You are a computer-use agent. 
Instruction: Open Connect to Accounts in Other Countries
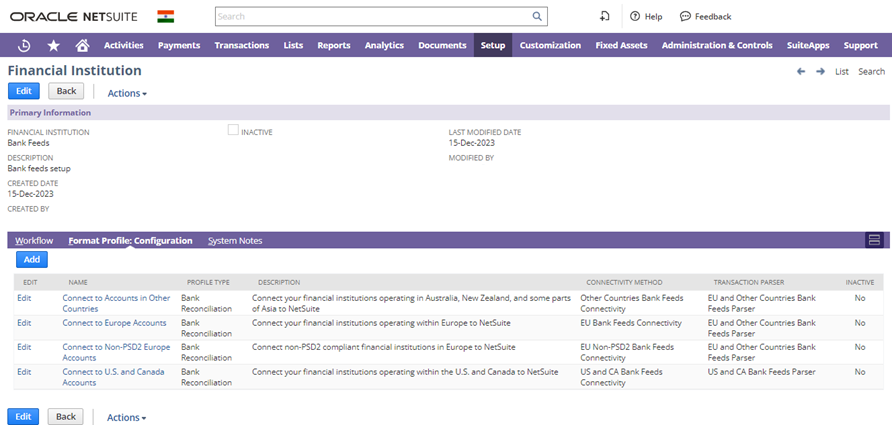116,303
